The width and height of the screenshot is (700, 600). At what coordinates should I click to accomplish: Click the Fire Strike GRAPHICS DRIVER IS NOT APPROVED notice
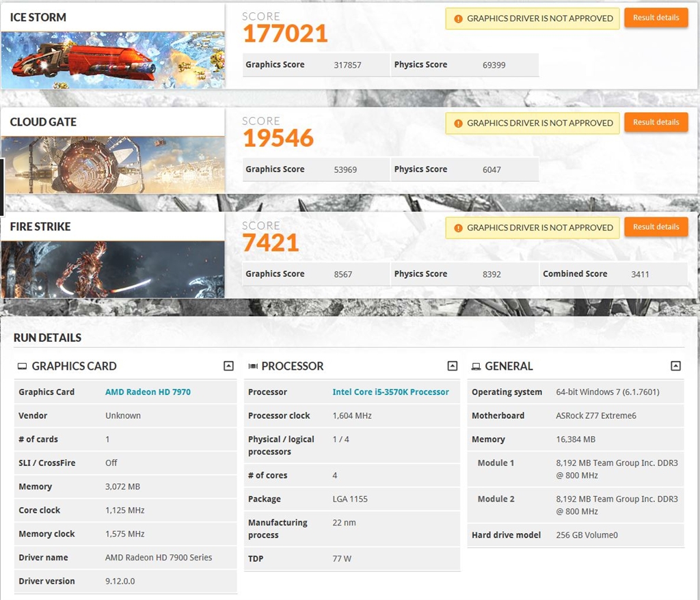[x=532, y=228]
